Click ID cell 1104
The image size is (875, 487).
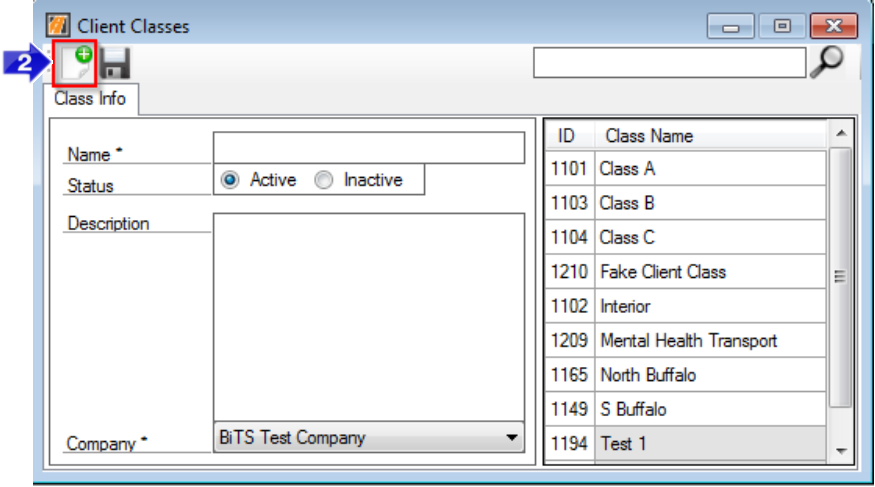(569, 237)
